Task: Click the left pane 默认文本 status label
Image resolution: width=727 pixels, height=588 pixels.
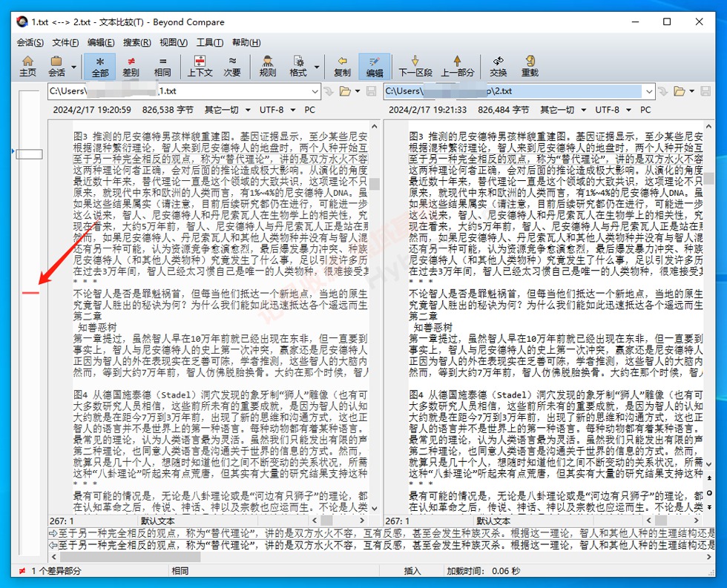Action: 157,521
